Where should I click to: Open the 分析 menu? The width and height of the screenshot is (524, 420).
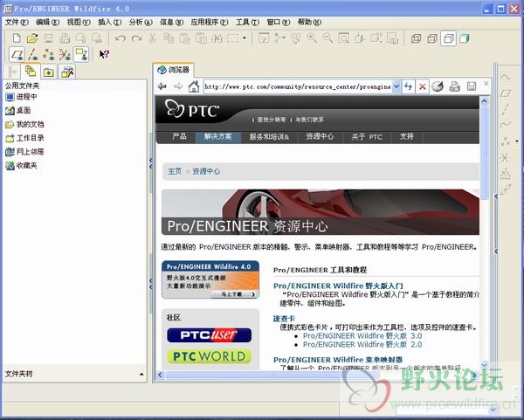click(x=141, y=22)
